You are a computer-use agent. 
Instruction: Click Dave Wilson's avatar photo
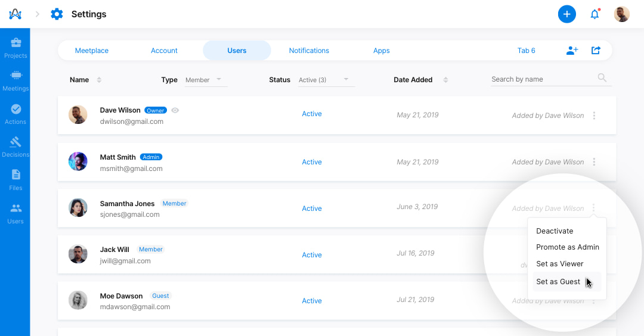tap(78, 115)
